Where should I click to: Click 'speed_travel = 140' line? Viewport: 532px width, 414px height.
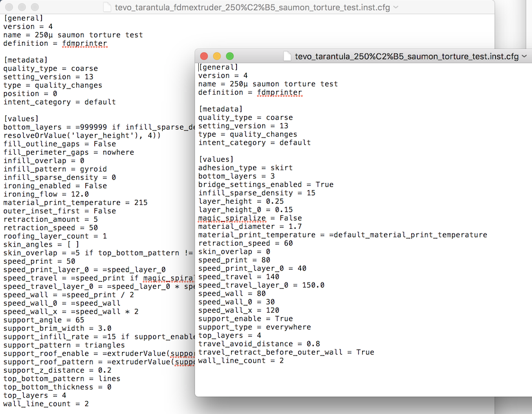(x=238, y=277)
